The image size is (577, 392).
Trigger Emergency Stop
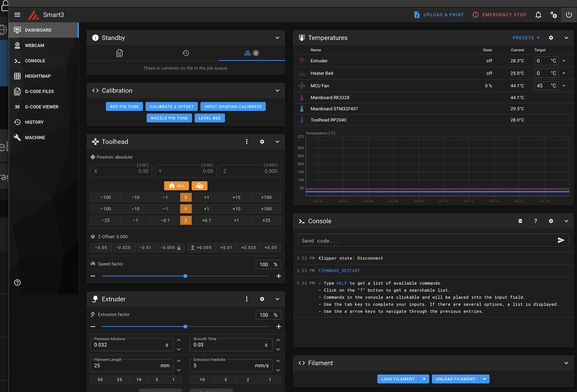[x=500, y=15]
